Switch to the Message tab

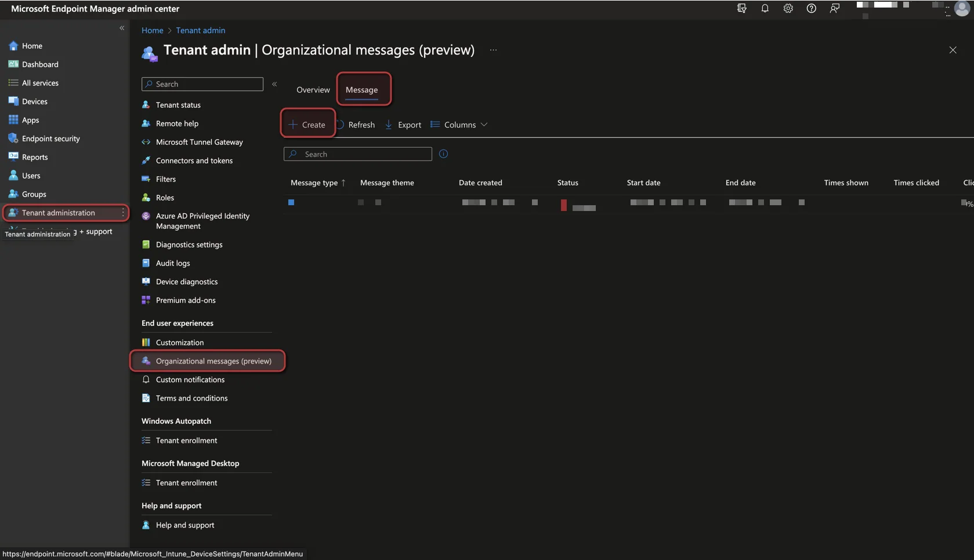click(361, 90)
